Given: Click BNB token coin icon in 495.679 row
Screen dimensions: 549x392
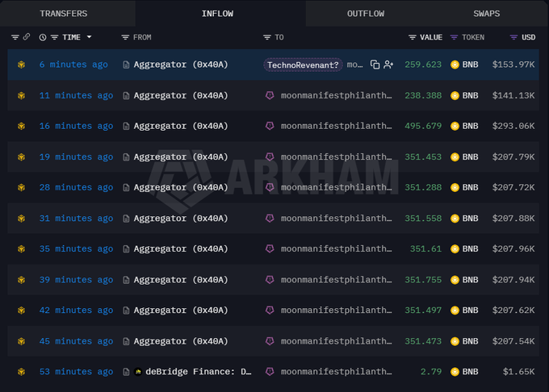Looking at the screenshot, I should click(455, 126).
